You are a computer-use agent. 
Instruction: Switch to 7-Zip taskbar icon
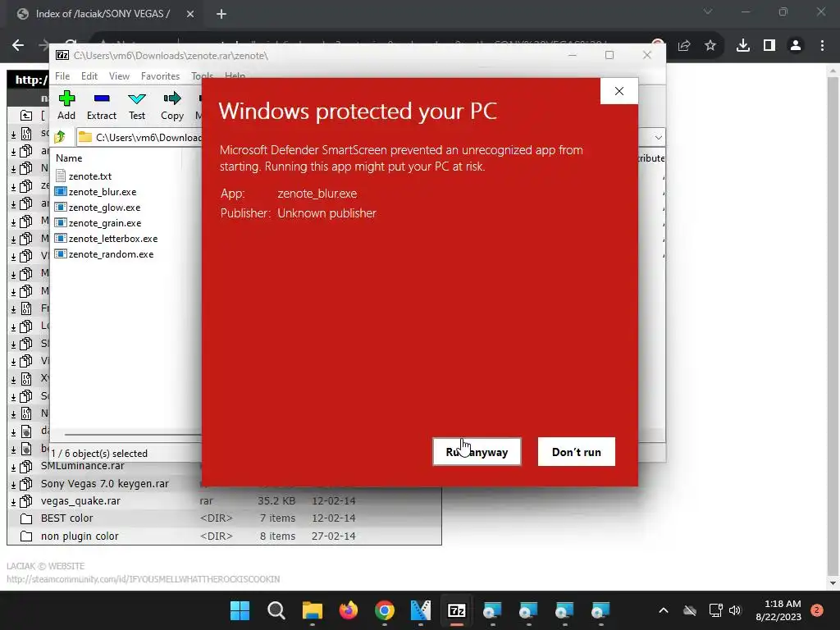click(x=456, y=610)
